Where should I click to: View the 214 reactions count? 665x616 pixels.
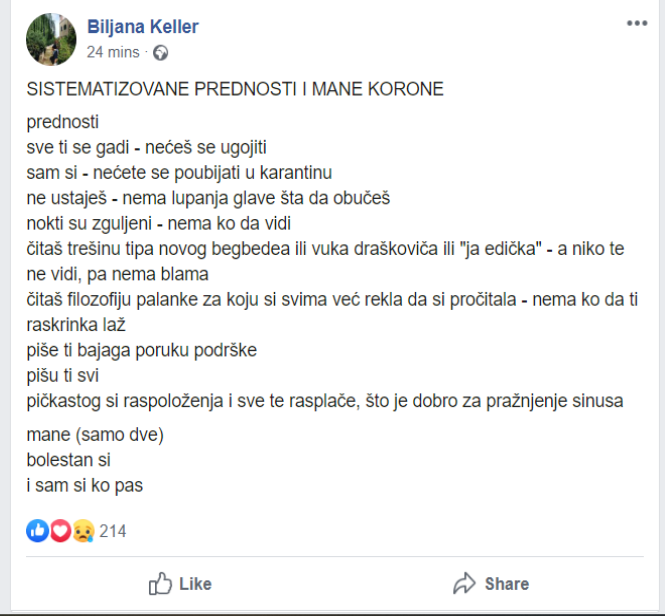point(113,531)
